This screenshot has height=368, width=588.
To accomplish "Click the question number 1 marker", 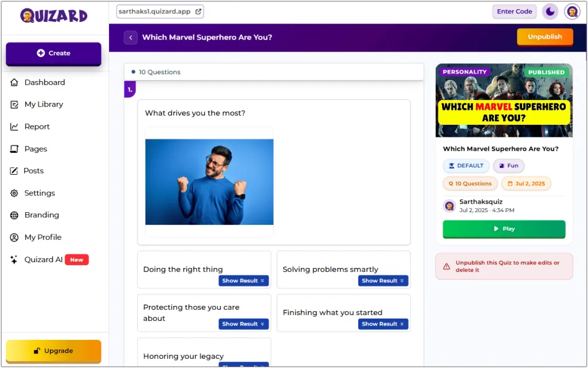I will click(x=130, y=90).
